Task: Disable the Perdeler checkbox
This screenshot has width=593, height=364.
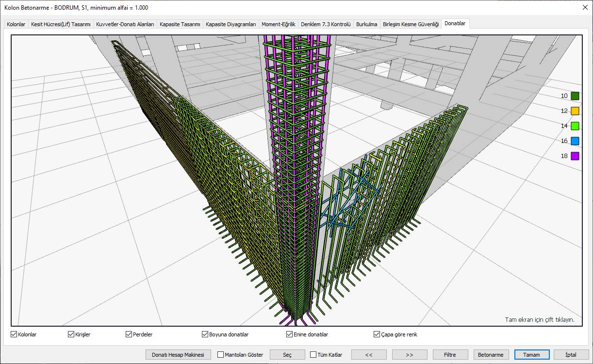Action: point(129,334)
